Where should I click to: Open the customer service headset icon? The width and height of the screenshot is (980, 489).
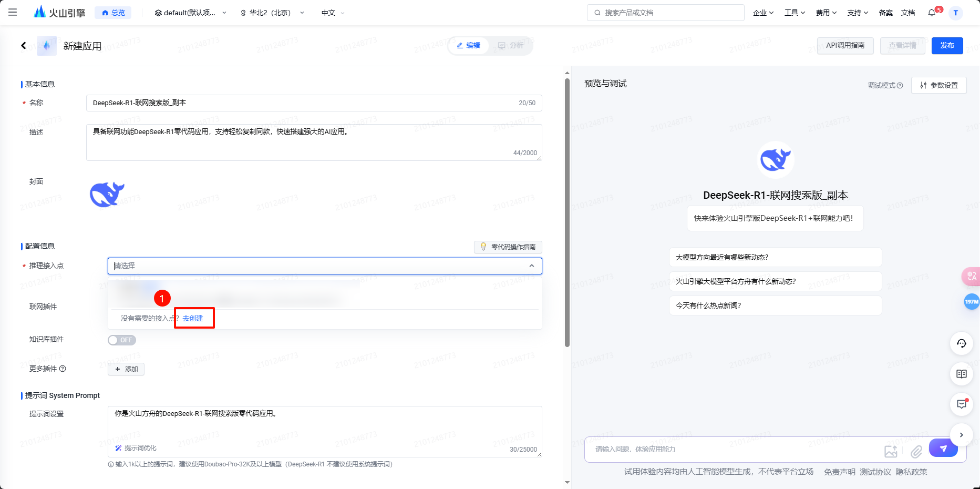(961, 343)
